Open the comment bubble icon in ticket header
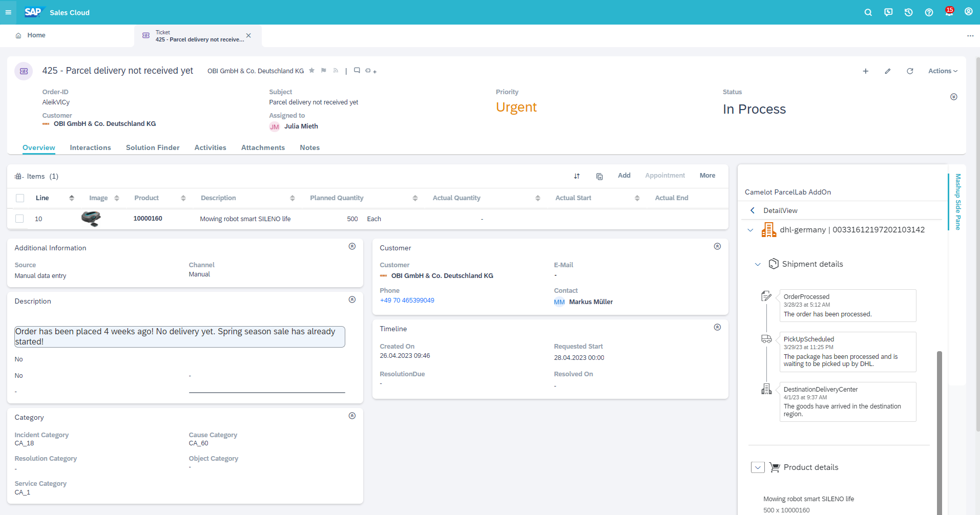The height and width of the screenshot is (515, 980). coord(357,71)
